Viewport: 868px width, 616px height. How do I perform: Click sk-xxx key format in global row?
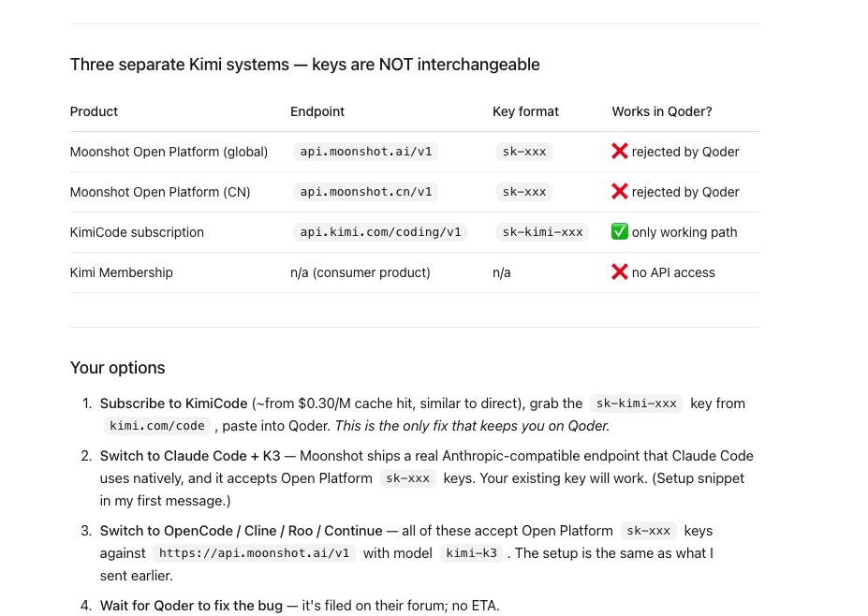(x=524, y=152)
